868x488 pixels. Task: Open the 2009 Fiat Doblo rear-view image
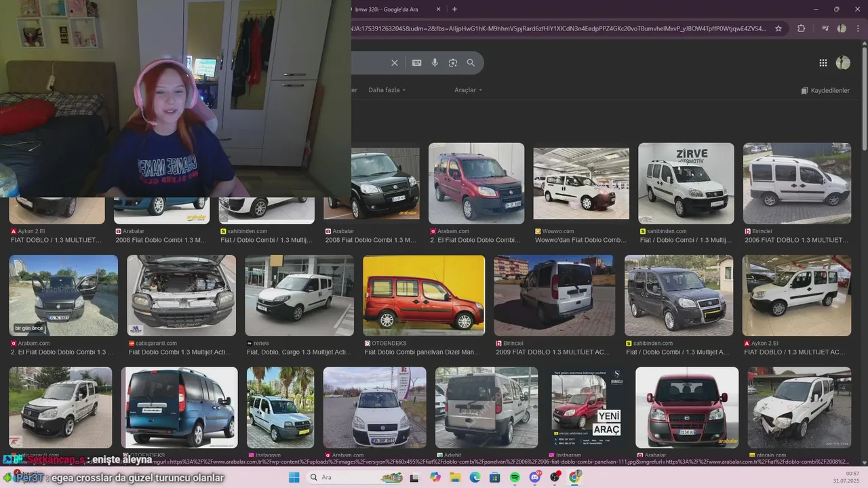pyautogui.click(x=555, y=296)
